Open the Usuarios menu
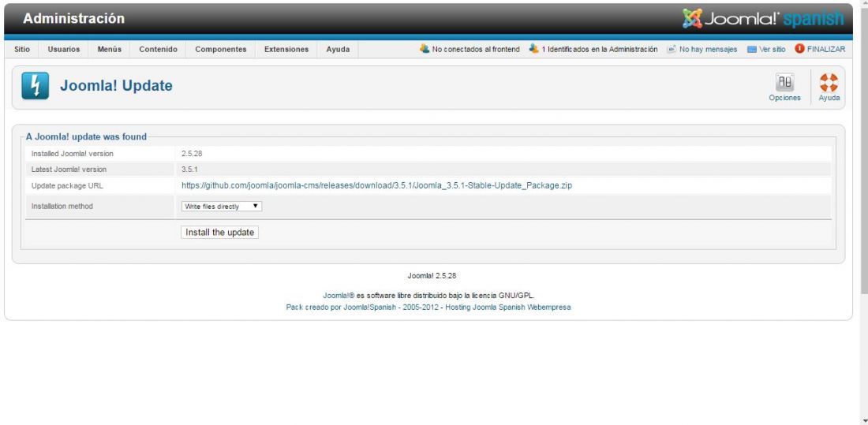The width and height of the screenshot is (868, 425). [x=64, y=49]
